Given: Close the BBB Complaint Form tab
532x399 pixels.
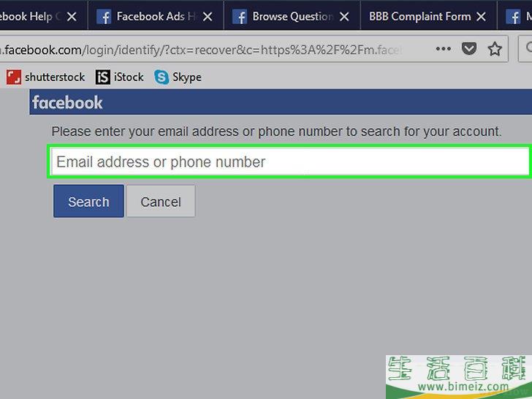Looking at the screenshot, I should pos(481,16).
